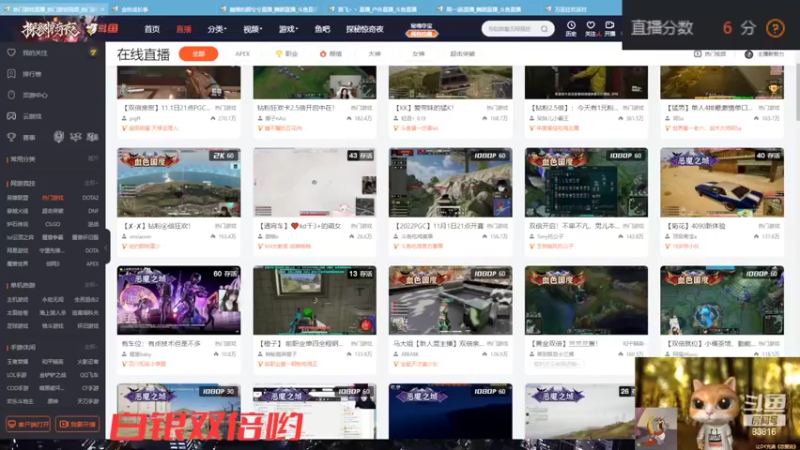Go to 首页 in top navigation
Screen dimensions: 800x450
tap(152, 29)
